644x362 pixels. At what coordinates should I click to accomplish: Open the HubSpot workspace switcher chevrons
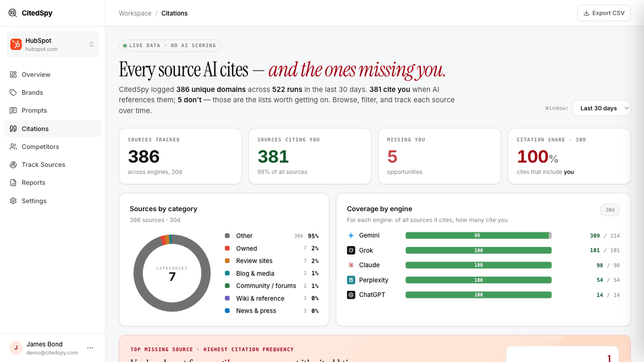coord(91,44)
